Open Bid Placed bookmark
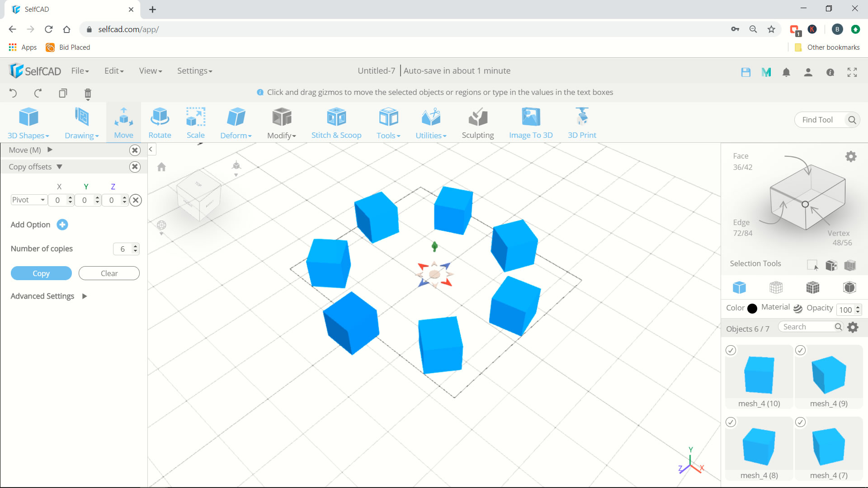868x488 pixels. pos(68,47)
